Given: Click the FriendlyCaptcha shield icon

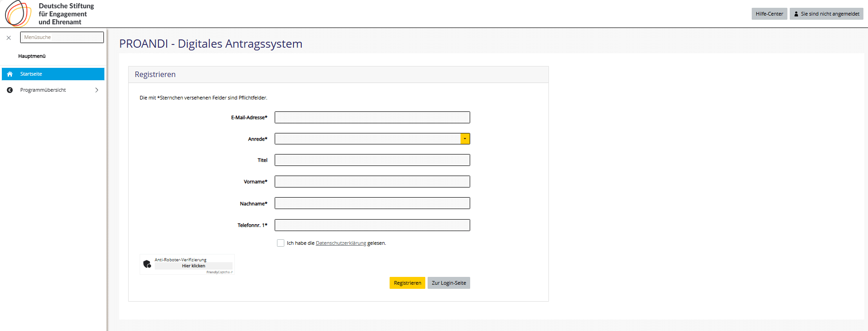Looking at the screenshot, I should point(147,264).
